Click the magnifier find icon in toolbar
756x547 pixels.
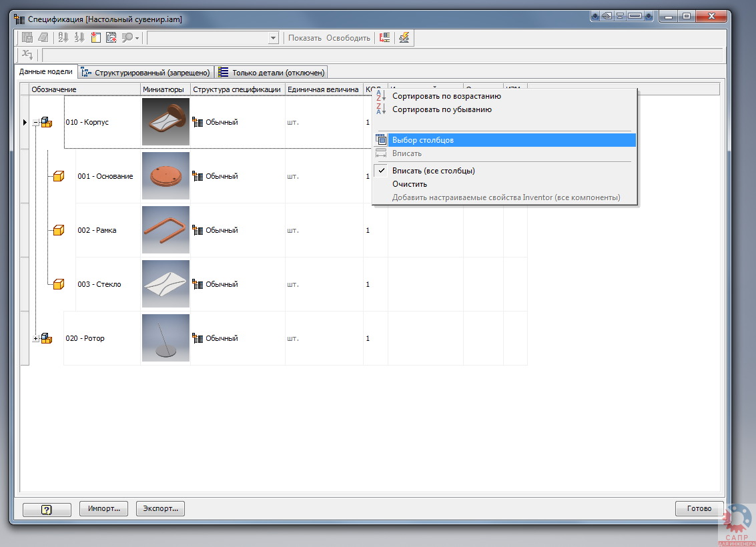pyautogui.click(x=127, y=37)
